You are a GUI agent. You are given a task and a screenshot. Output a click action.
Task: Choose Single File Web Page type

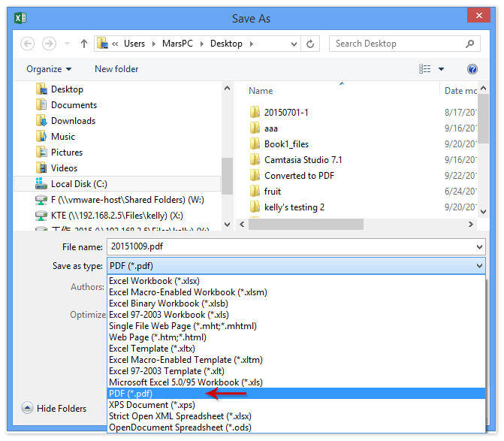tap(296, 326)
